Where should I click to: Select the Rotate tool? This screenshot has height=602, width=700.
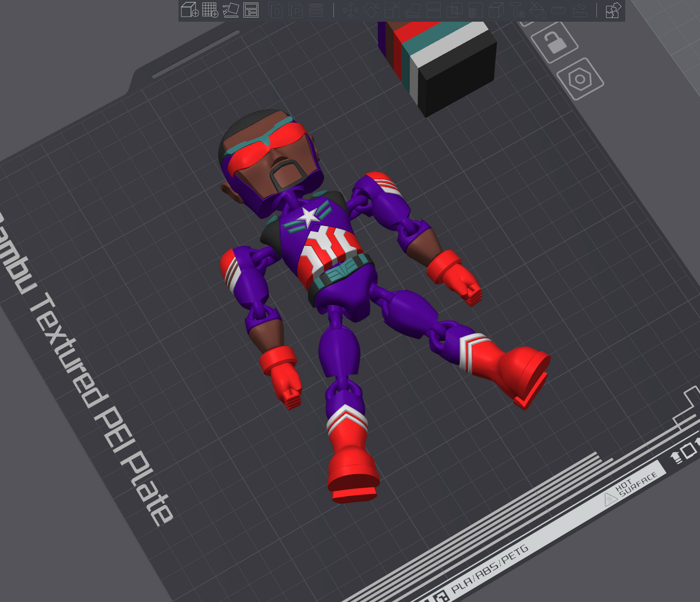click(371, 10)
